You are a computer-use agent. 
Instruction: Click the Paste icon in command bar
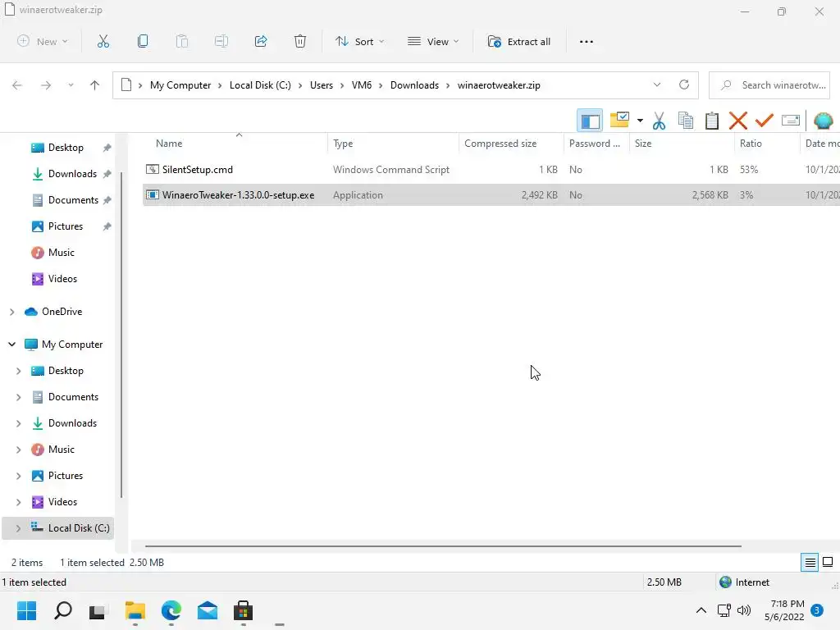point(182,41)
